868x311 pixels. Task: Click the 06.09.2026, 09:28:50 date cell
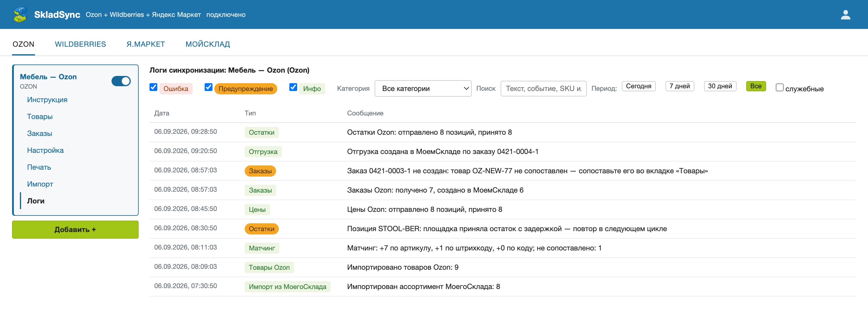point(185,132)
